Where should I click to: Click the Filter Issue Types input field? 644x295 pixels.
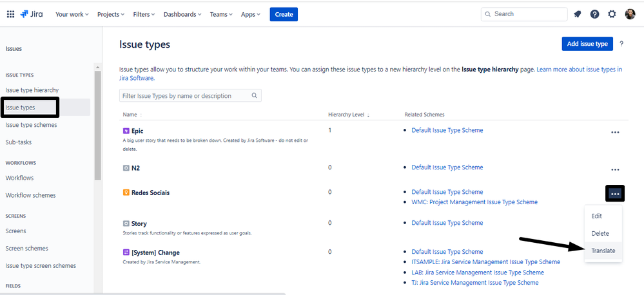click(x=186, y=96)
